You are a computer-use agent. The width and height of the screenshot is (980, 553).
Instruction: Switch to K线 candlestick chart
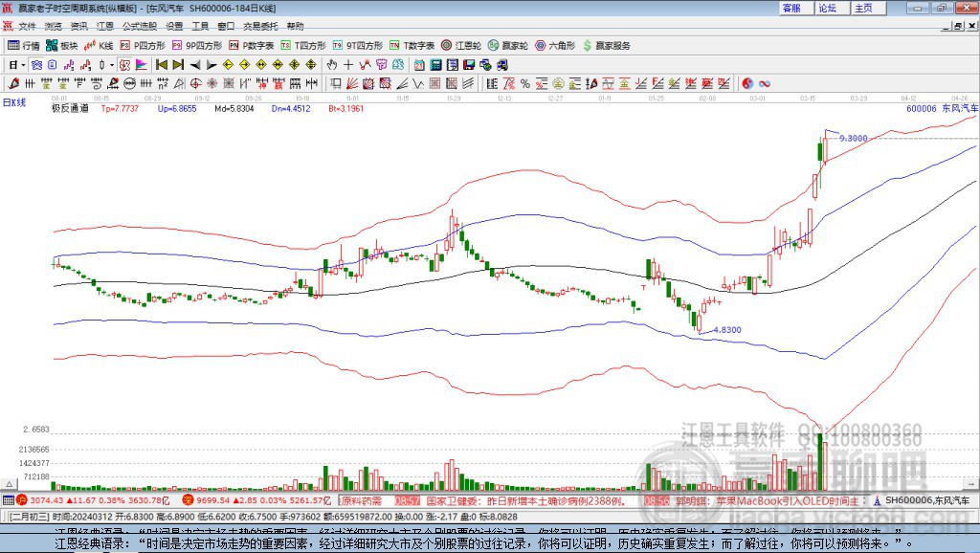point(100,45)
